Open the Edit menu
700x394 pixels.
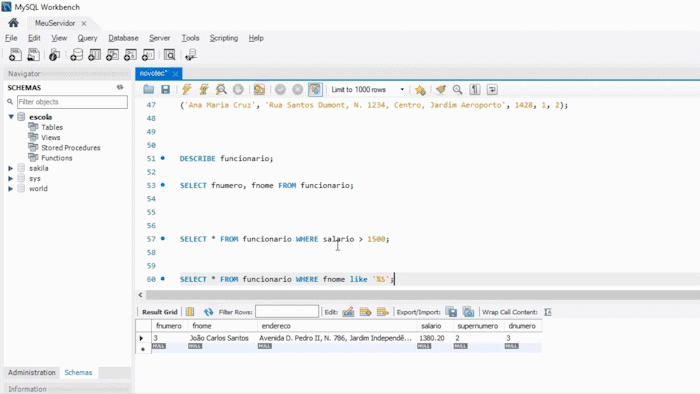(x=34, y=38)
